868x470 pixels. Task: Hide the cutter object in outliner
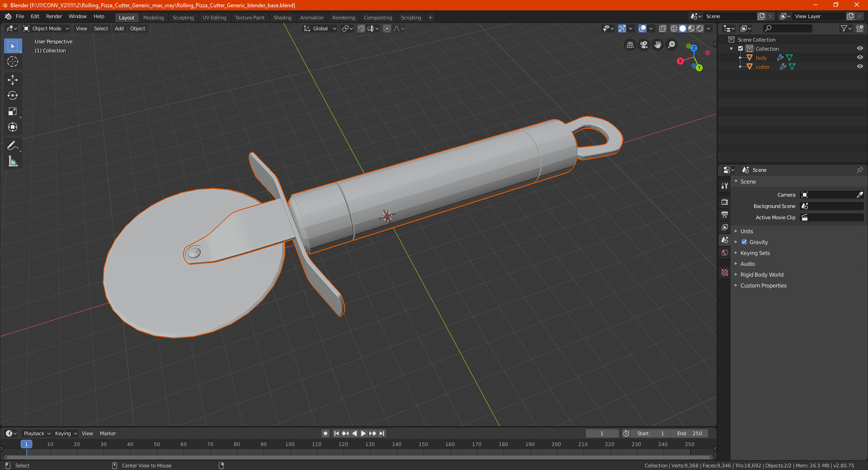coord(860,66)
